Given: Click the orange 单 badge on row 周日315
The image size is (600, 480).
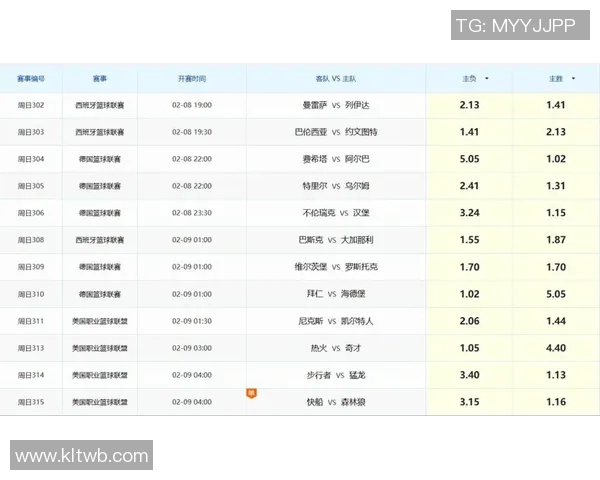Looking at the screenshot, I should point(251,393).
